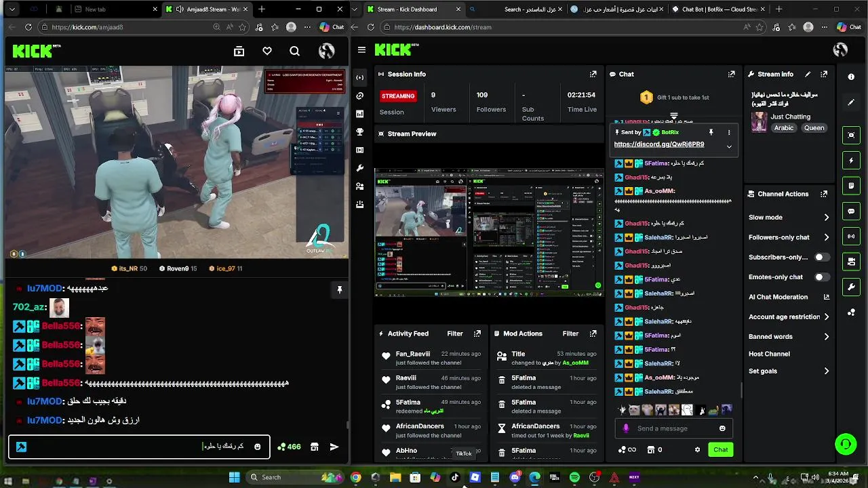Click Just Chatting category name
868x488 pixels.
click(x=790, y=117)
